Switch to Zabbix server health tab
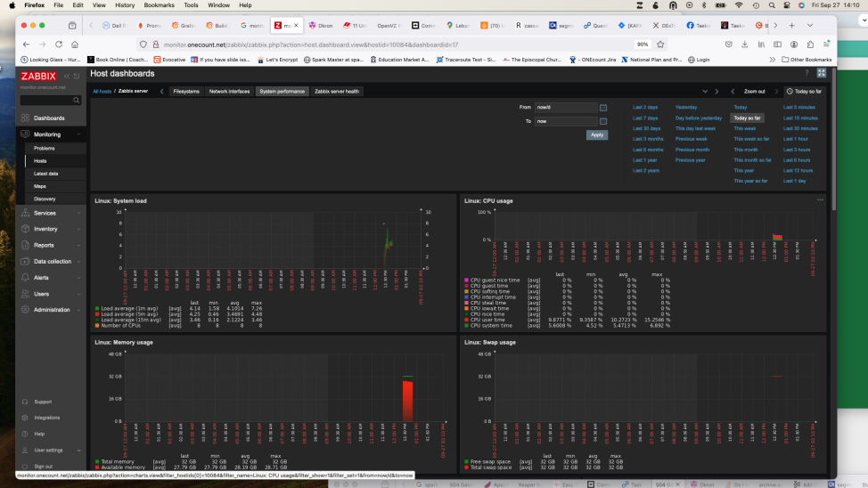Screen dimensions: 868x488 click(x=337, y=91)
